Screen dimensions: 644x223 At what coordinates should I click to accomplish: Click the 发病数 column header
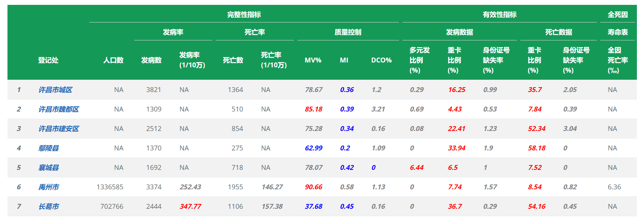coord(151,60)
